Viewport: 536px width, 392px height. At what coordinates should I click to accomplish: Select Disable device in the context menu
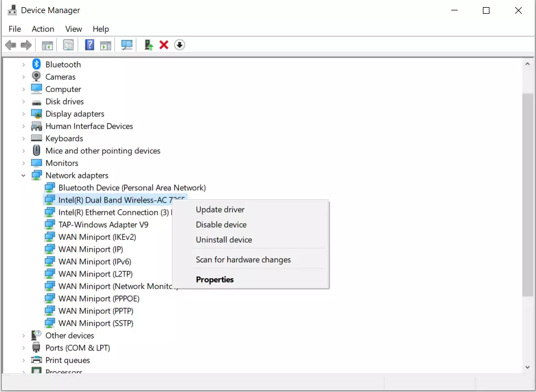coord(221,224)
